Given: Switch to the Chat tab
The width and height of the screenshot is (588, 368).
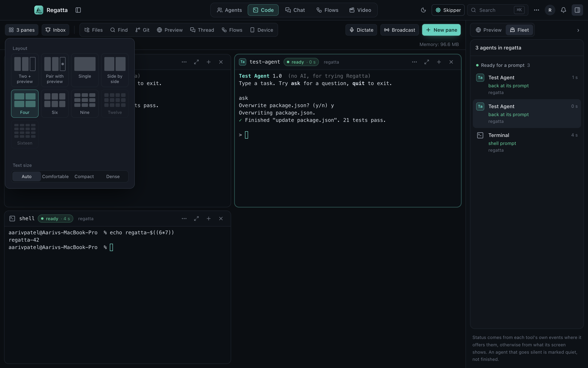Looking at the screenshot, I should [x=295, y=10].
